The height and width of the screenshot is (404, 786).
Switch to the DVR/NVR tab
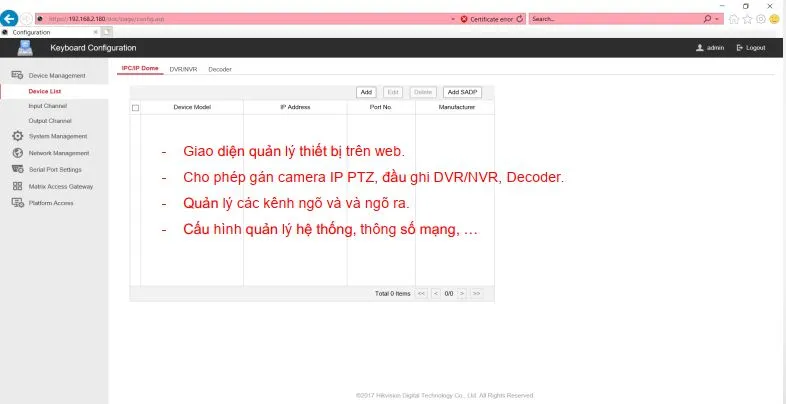(183, 69)
